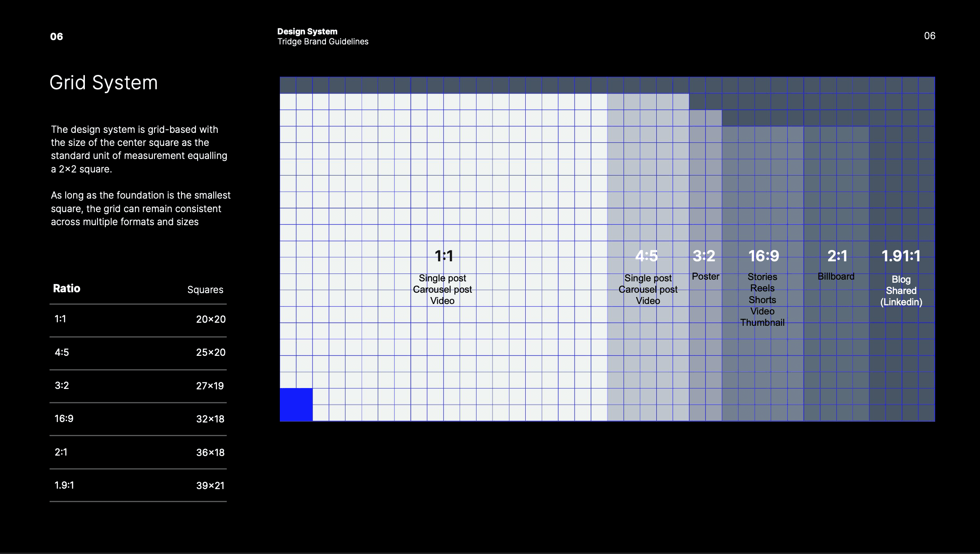Click the 39×21 table entry
The height and width of the screenshot is (554, 980).
point(210,486)
